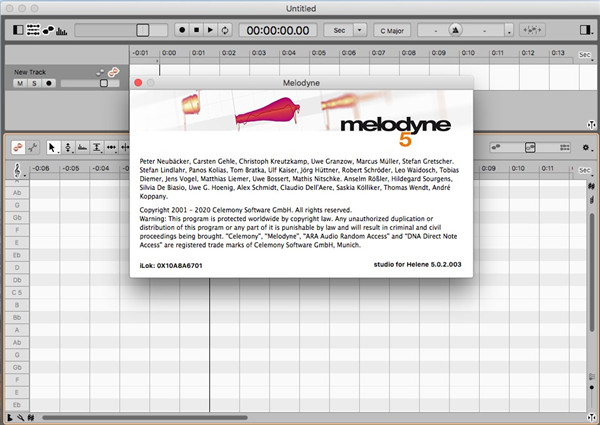Solo New Track with S button

coord(34,83)
